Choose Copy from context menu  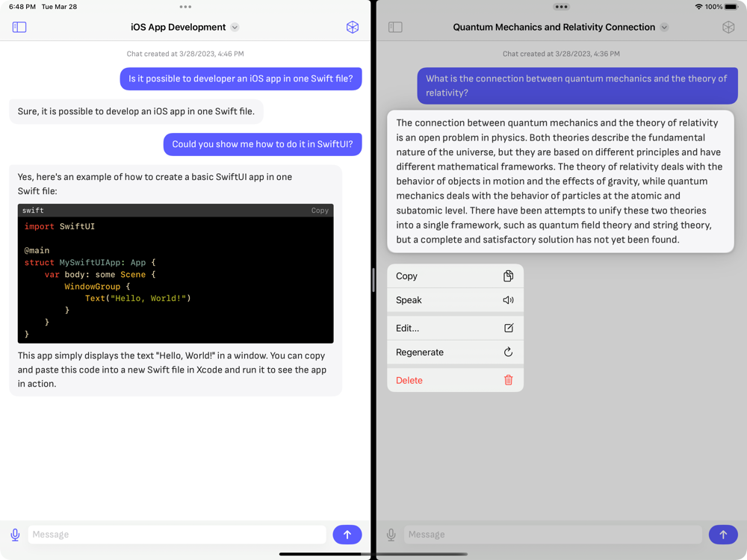click(x=456, y=276)
